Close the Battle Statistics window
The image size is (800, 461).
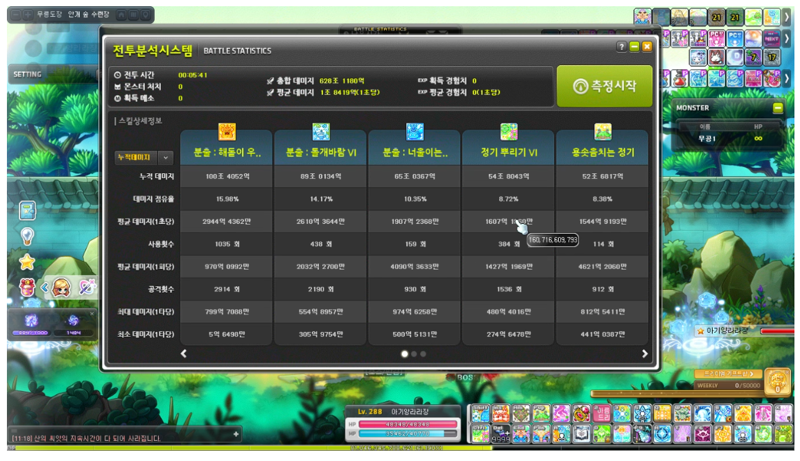(647, 47)
